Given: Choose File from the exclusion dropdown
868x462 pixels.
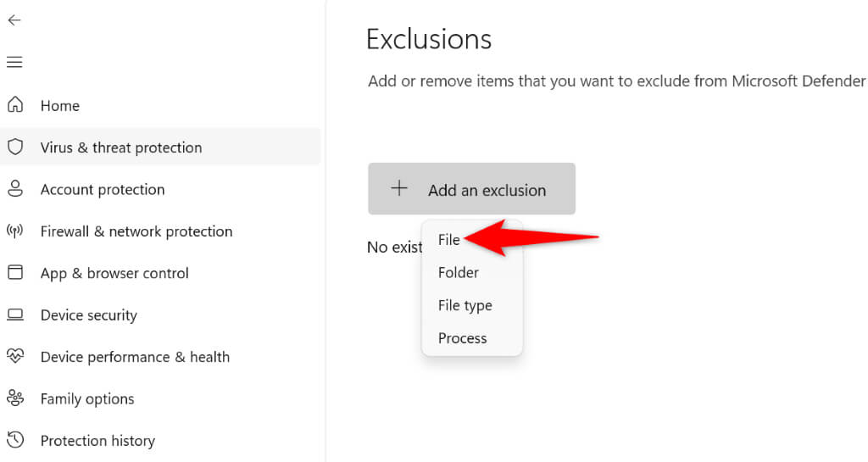Looking at the screenshot, I should coord(449,240).
